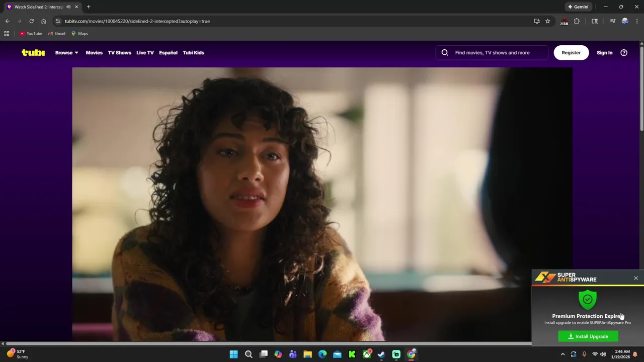This screenshot has width=644, height=362.
Task: Open the media controls music-note icon
Action: (x=612, y=21)
